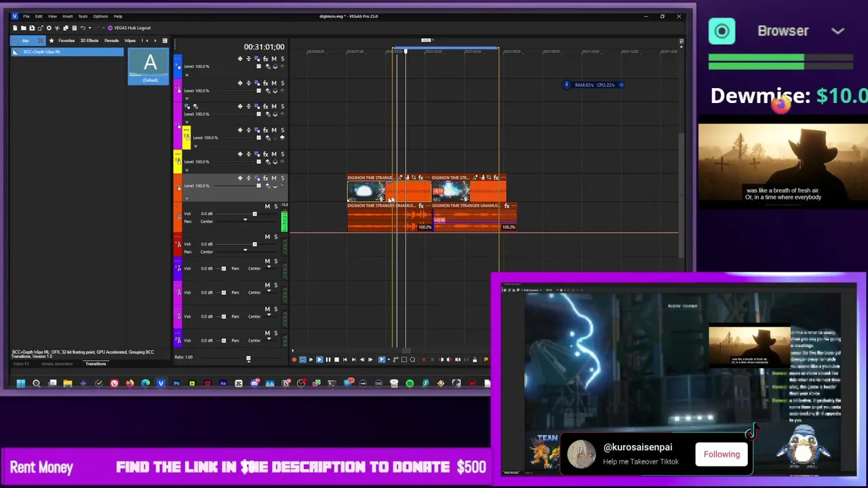Open the Undo history dropdown arrow

click(90, 28)
